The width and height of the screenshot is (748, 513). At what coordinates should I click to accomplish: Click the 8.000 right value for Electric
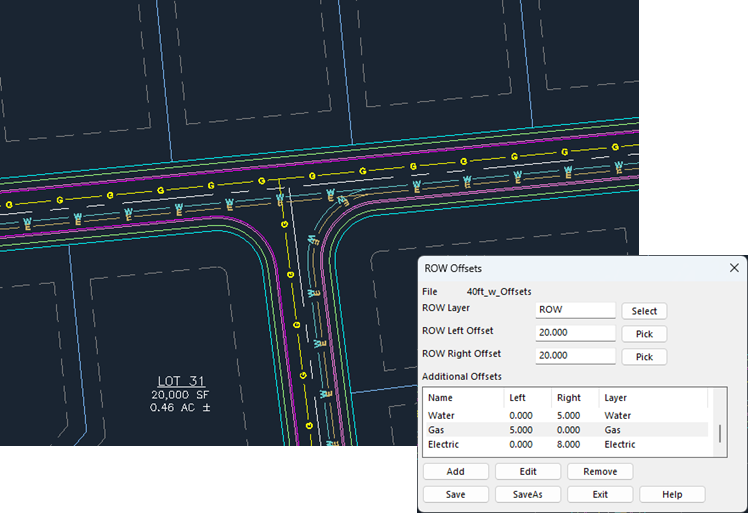pyautogui.click(x=569, y=444)
